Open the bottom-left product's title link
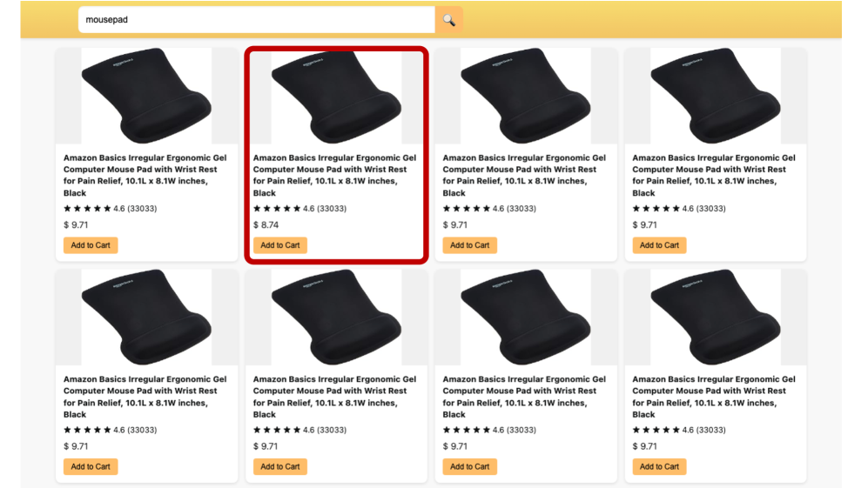Viewport: 868px width, 488px height. pos(145,397)
